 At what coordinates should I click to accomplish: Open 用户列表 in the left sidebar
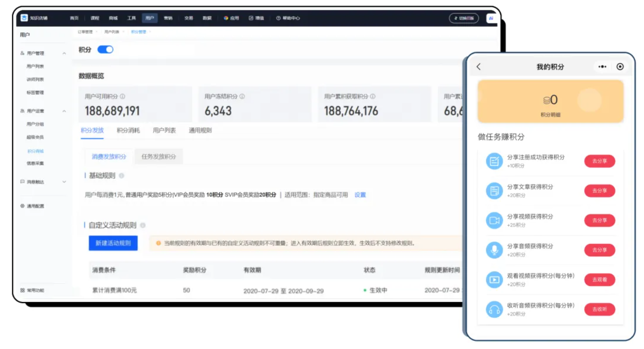[x=35, y=67]
